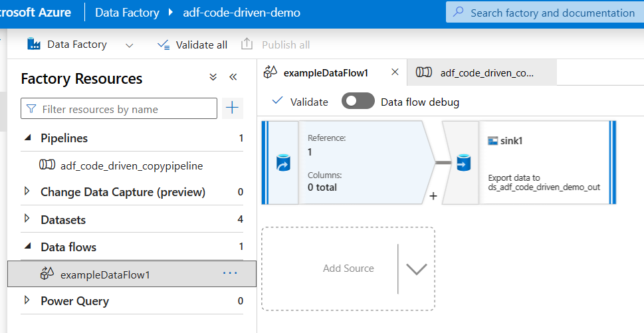Click the Pipelines section label
This screenshot has width=644, height=333.
64,138
